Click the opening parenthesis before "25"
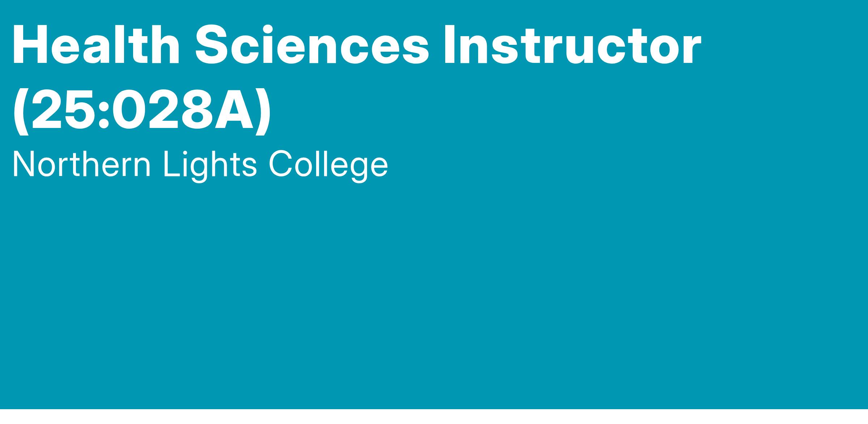Image resolution: width=868 pixels, height=424 pixels. point(20,111)
